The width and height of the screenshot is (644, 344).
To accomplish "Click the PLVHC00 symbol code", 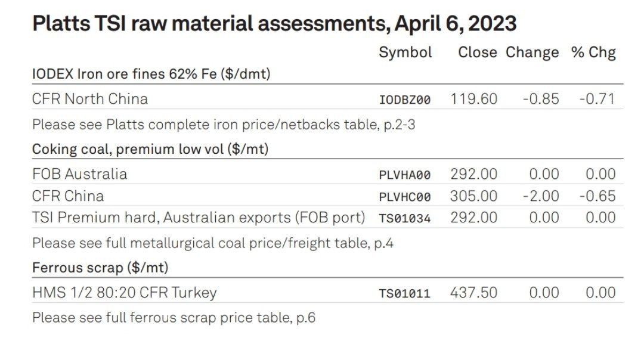I will click(404, 197).
